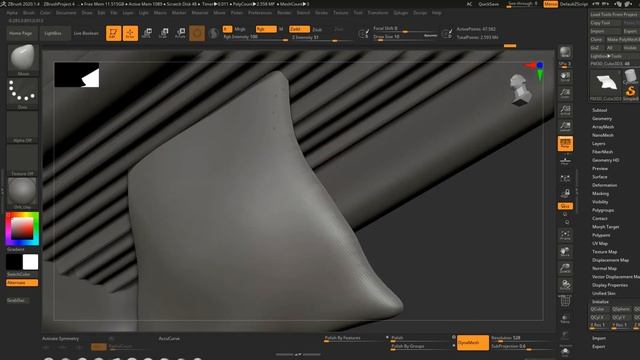Open the Stroke type Dots selector
This screenshot has height=360, width=640.
click(x=22, y=94)
